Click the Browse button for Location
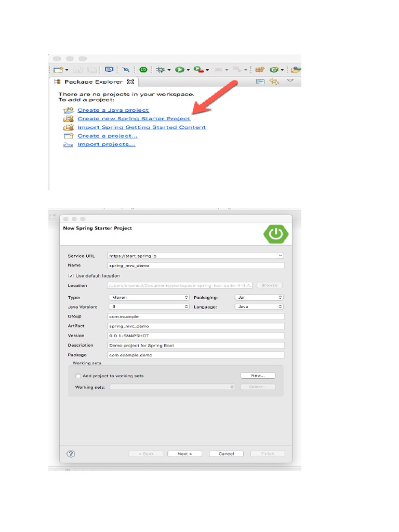 (270, 285)
